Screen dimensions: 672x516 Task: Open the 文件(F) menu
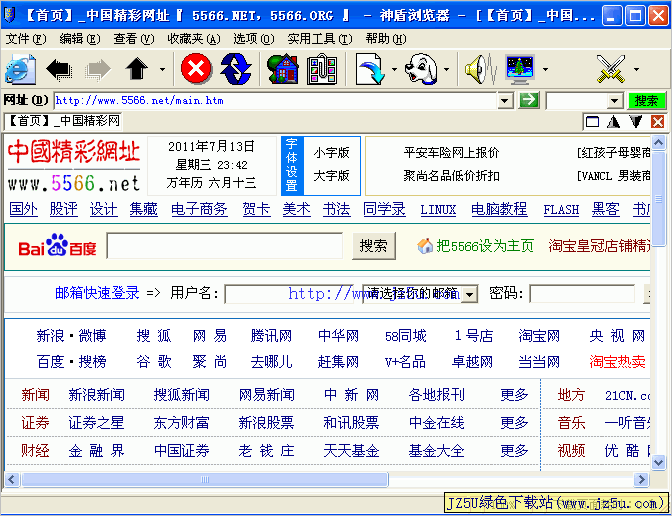tap(26, 39)
